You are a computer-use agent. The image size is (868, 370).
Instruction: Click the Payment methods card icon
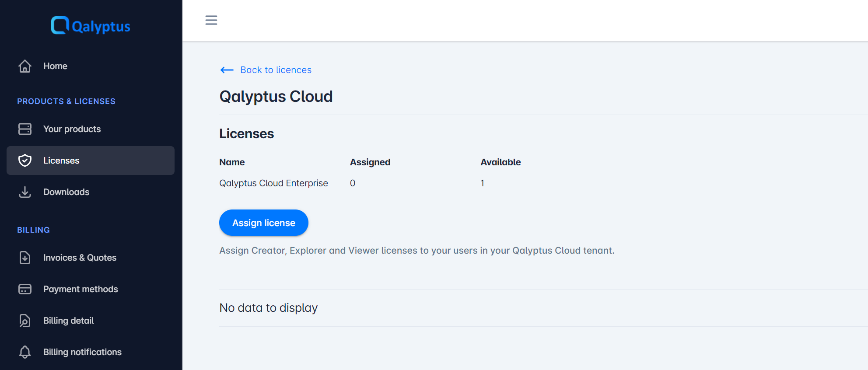click(x=25, y=289)
